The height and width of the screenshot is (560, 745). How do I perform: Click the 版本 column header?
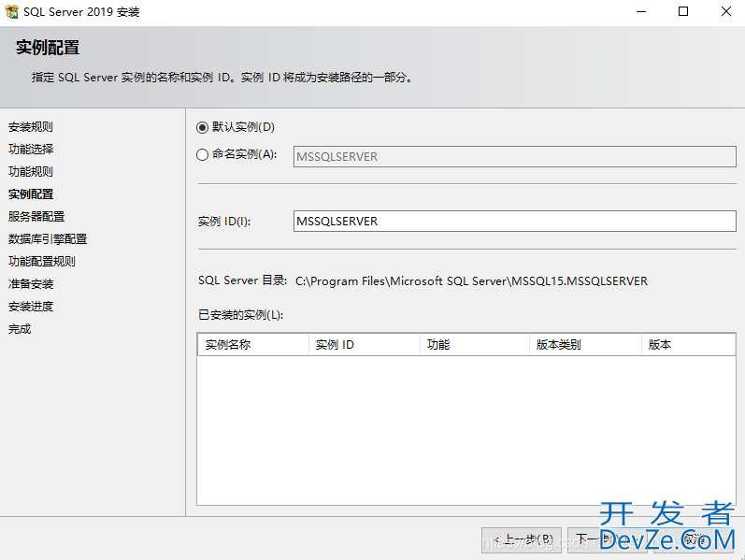pyautogui.click(x=689, y=345)
